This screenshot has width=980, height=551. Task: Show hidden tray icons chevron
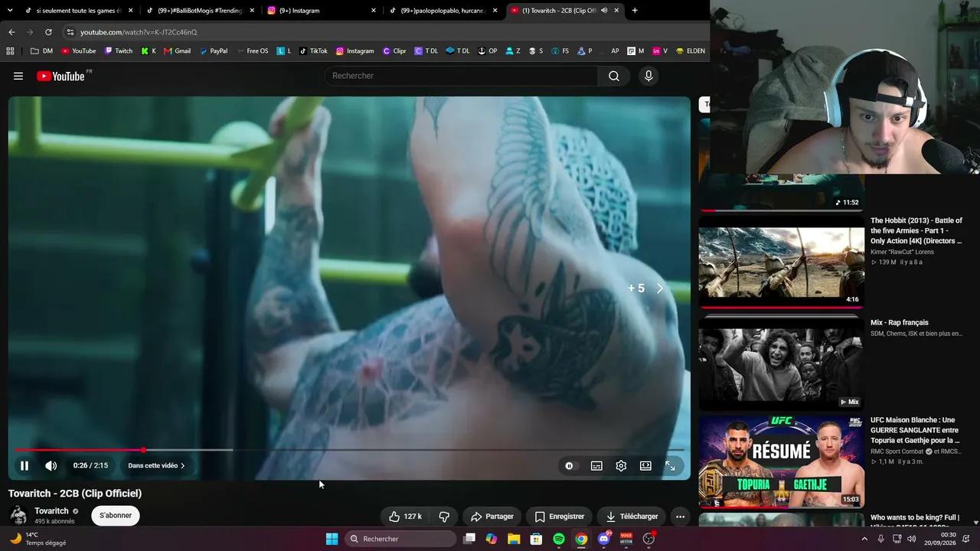point(864,539)
